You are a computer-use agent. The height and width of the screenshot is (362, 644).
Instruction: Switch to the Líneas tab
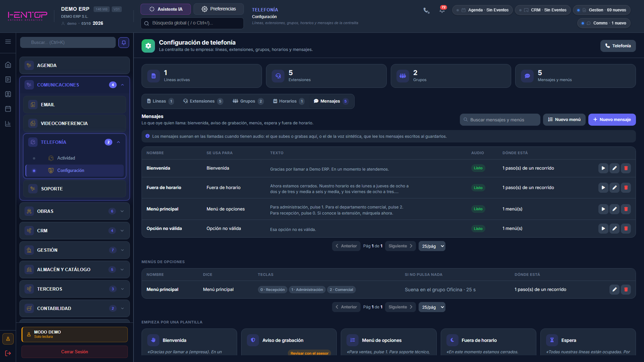160,101
